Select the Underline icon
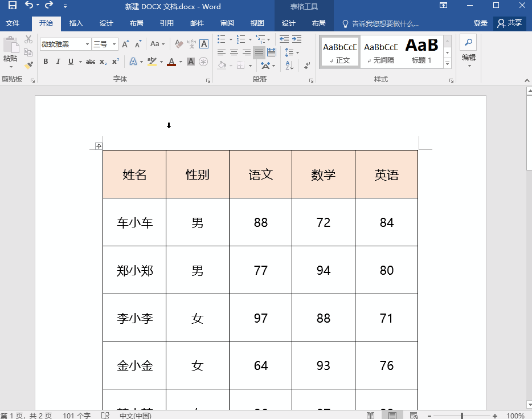This screenshot has width=532, height=419. point(69,62)
